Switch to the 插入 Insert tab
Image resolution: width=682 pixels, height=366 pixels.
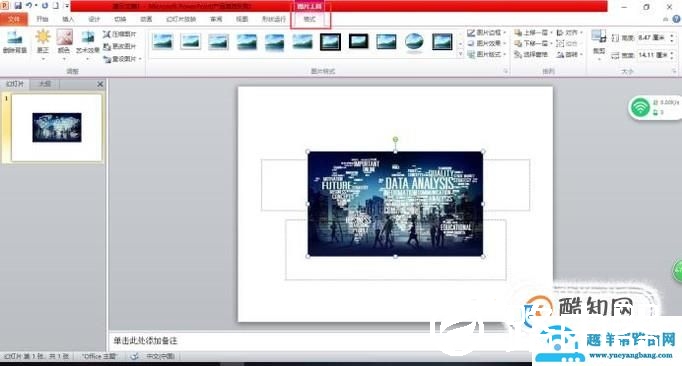(68, 19)
